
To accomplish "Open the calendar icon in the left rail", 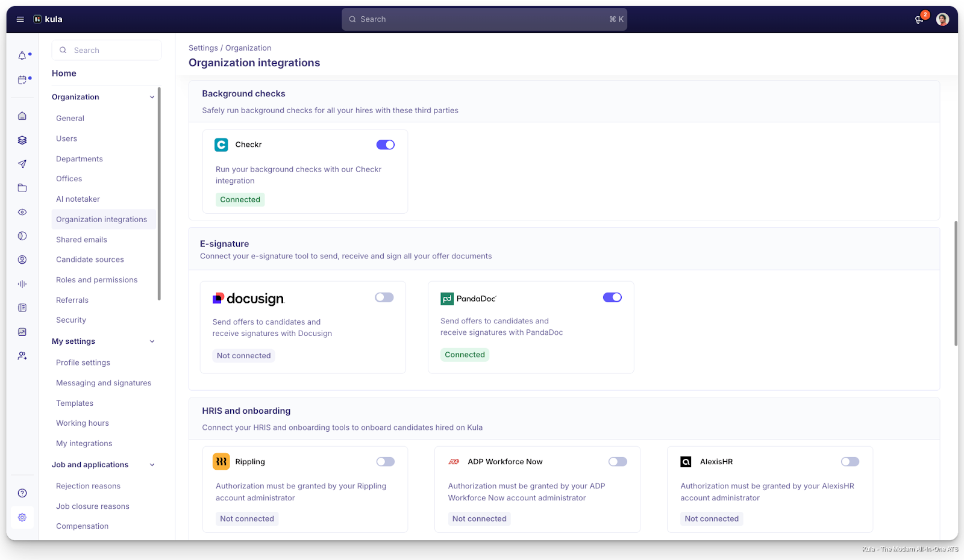I will point(22,79).
